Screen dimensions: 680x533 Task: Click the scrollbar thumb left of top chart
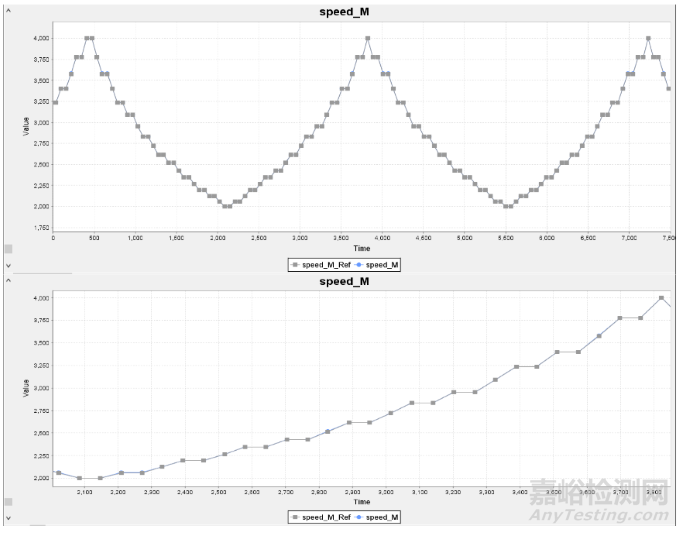pos(9,247)
